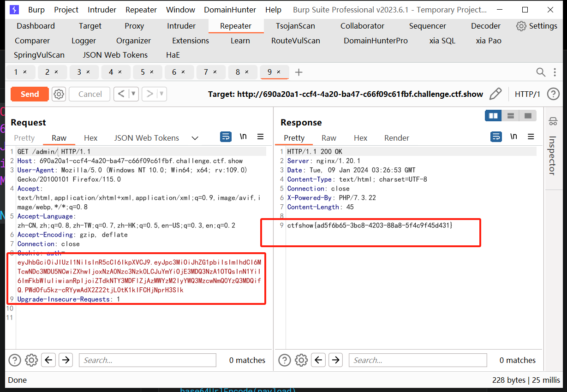Switch to the Decoder tab
567x392 pixels.
[485, 26]
